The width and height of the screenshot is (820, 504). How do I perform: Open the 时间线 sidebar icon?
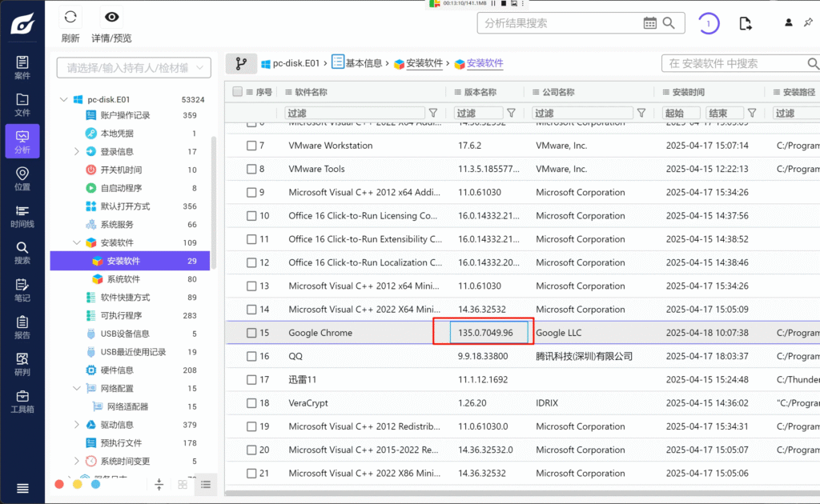tap(22, 216)
